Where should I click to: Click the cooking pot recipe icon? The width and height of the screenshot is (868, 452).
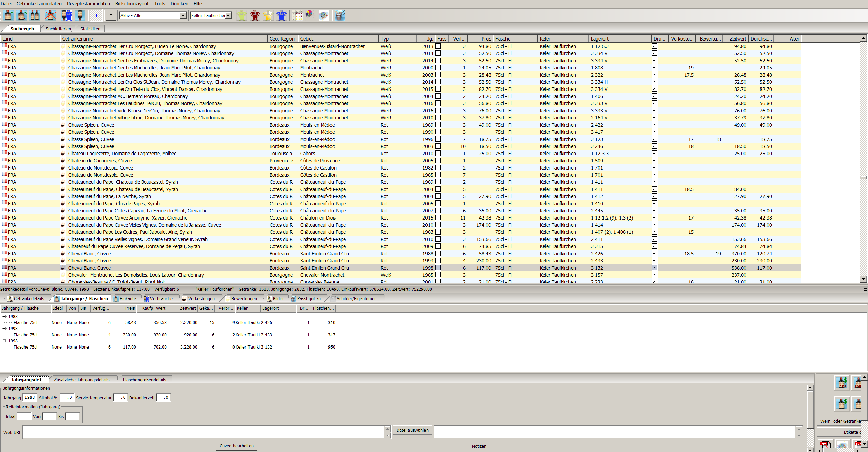[340, 15]
